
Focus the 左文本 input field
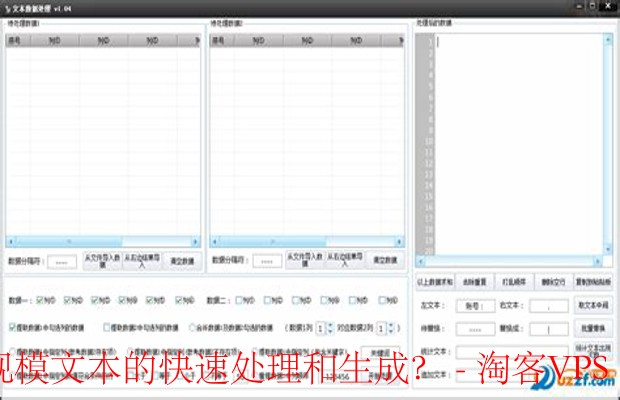(x=475, y=306)
